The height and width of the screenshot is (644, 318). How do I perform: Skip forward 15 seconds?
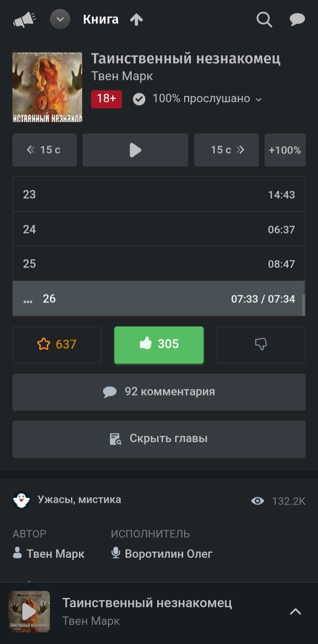point(227,150)
